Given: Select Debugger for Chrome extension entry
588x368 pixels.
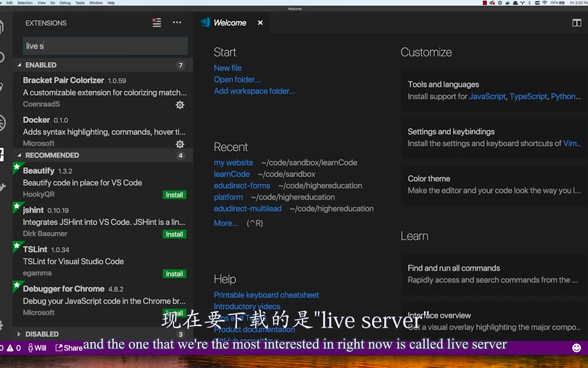Looking at the screenshot, I should [103, 301].
